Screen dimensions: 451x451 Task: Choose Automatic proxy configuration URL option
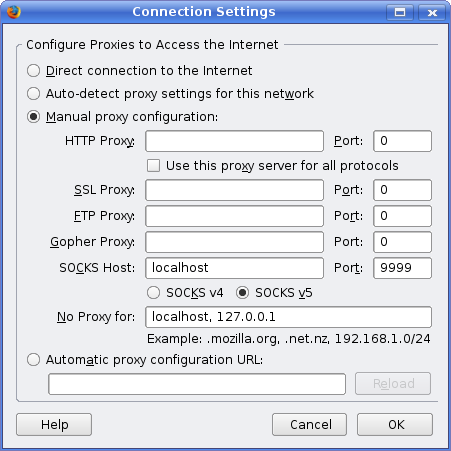click(33, 360)
